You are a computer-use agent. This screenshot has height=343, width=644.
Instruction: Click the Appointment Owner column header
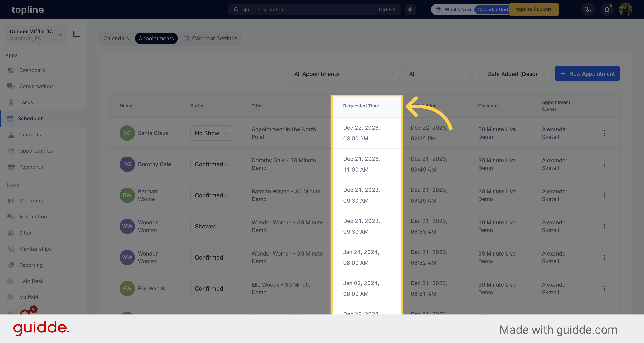tap(556, 106)
